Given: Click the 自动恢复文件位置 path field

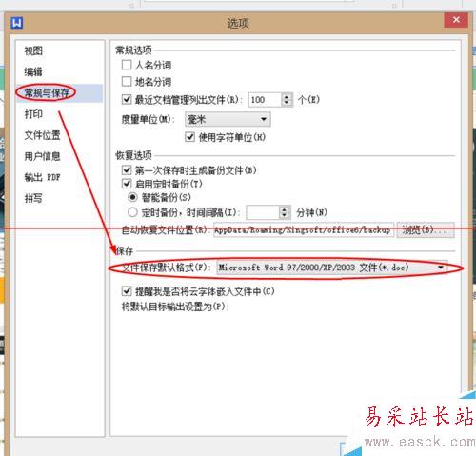Looking at the screenshot, I should tap(304, 229).
